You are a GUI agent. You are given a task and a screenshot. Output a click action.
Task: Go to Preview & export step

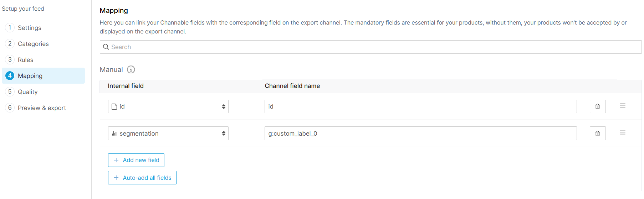tap(42, 108)
